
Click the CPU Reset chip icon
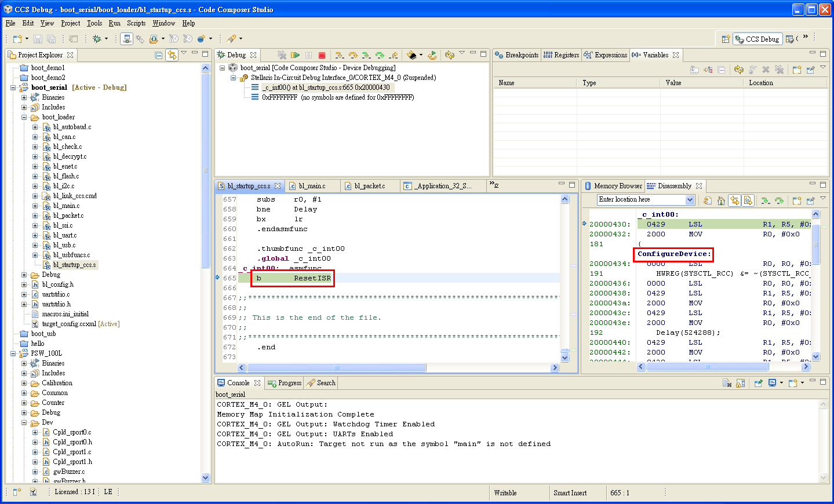[x=411, y=55]
